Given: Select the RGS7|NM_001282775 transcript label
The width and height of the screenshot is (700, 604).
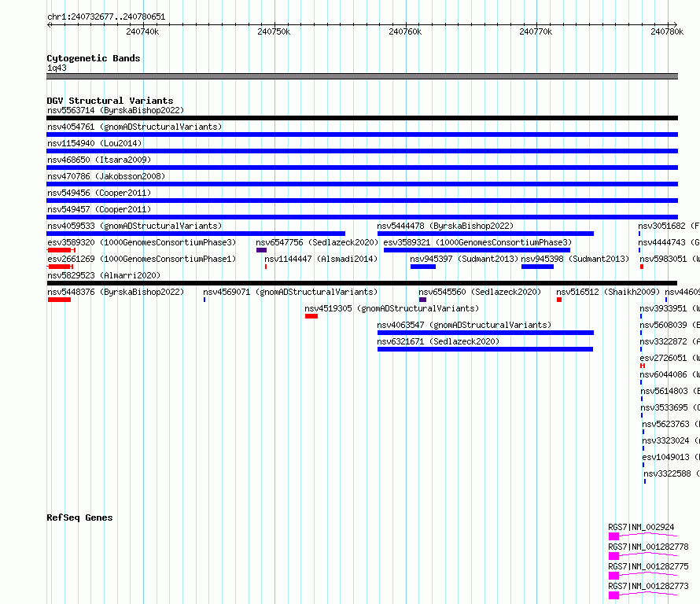Looking at the screenshot, I should 648,566.
